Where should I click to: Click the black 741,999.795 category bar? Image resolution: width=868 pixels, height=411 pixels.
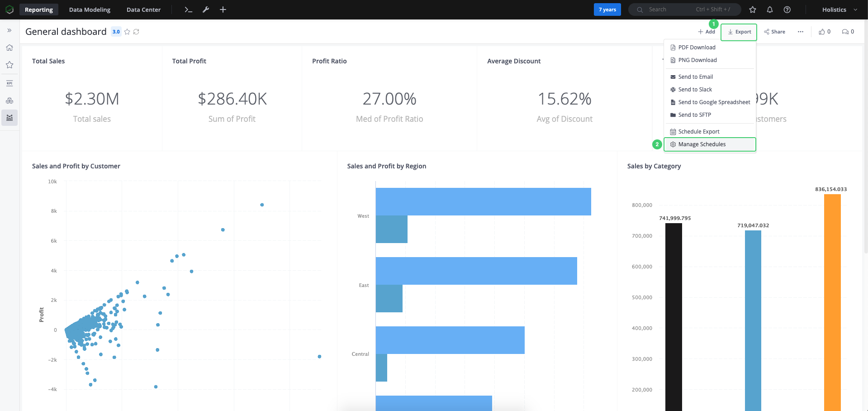pos(674,317)
